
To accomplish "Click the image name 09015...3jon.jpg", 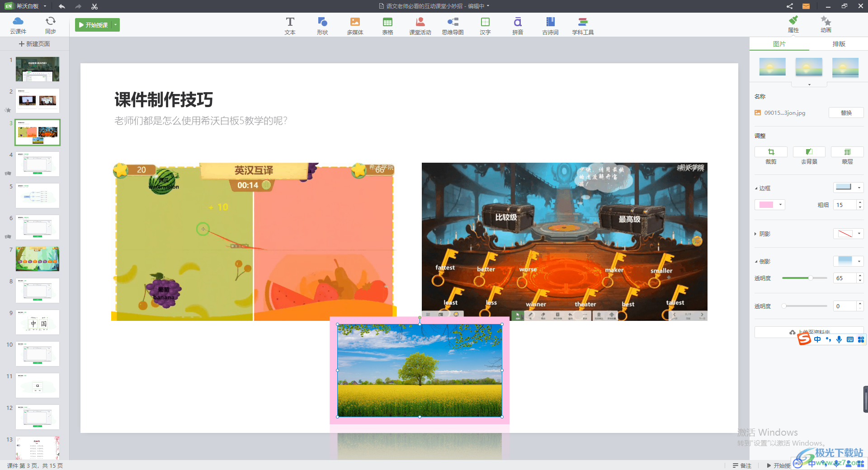I will 785,113.
